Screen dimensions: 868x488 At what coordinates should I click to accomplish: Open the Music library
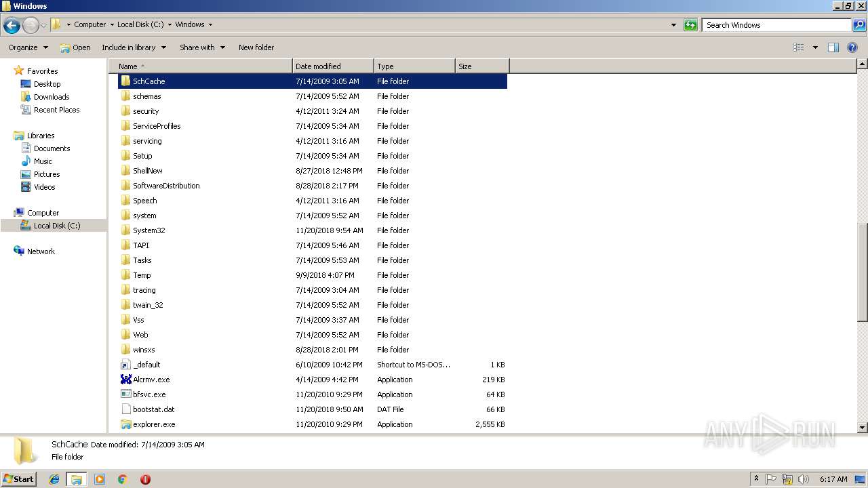pos(43,161)
